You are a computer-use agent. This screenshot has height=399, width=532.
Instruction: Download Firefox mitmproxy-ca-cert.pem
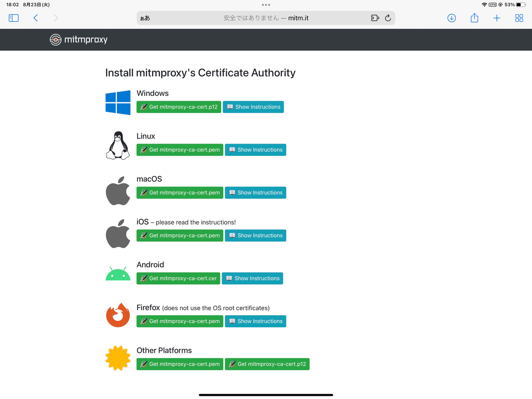point(180,321)
